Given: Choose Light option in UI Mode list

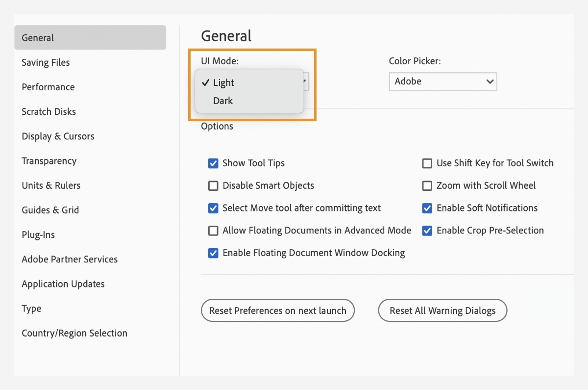Looking at the screenshot, I should click(223, 83).
